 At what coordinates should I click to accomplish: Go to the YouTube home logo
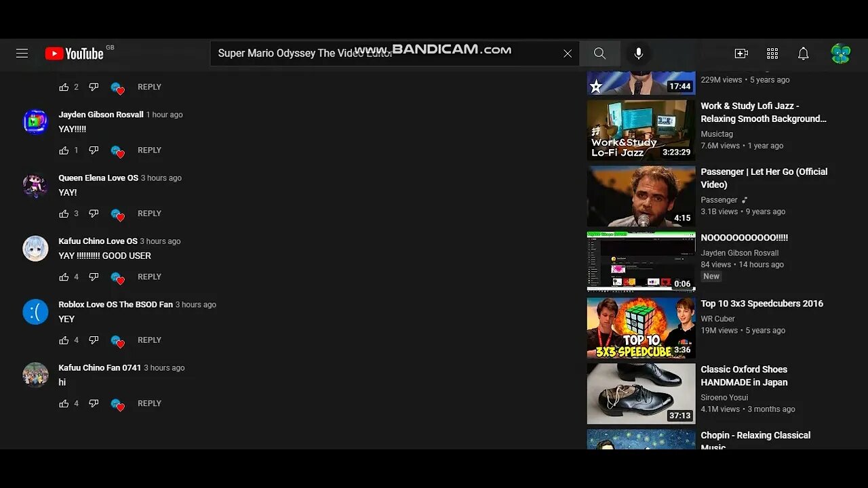[x=75, y=54]
